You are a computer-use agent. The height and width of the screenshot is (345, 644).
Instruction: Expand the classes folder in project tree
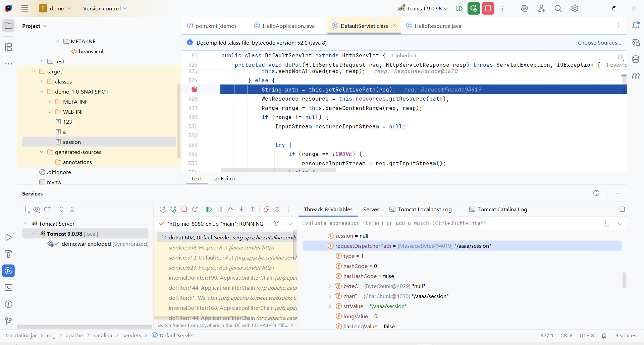(42, 81)
